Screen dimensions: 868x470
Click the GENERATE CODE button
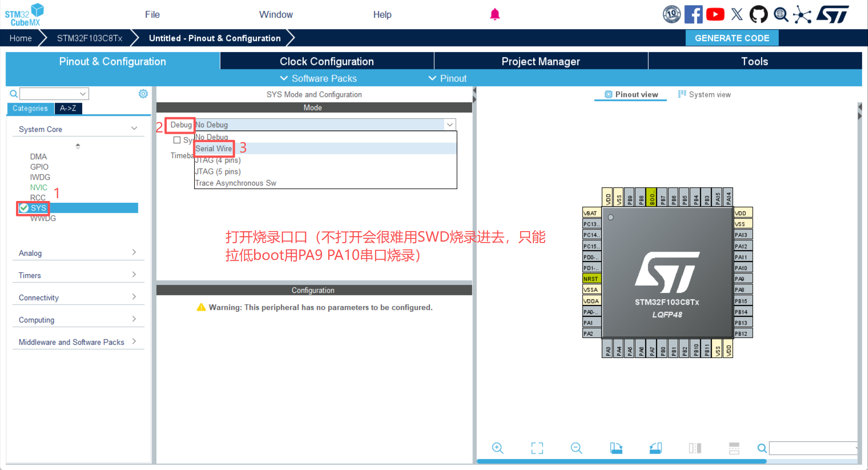(x=732, y=38)
